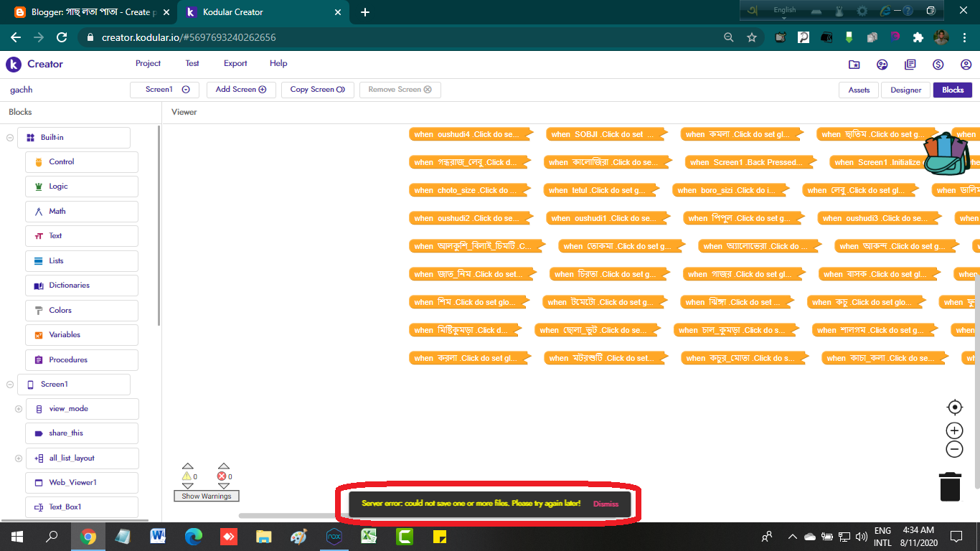Open Microsoft Edge from the taskbar
The image size is (980, 551).
(194, 536)
